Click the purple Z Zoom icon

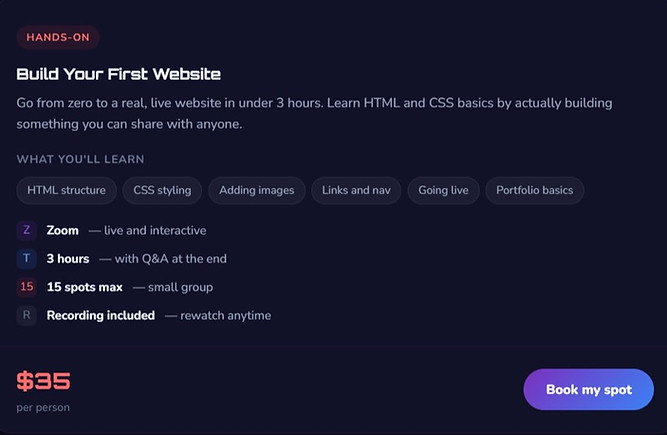(26, 230)
